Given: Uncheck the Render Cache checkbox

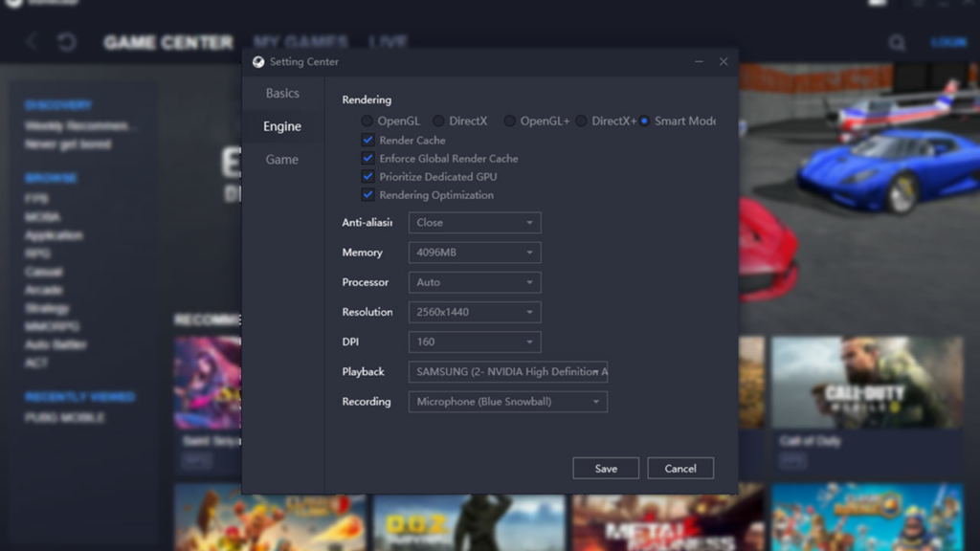Looking at the screenshot, I should point(367,141).
